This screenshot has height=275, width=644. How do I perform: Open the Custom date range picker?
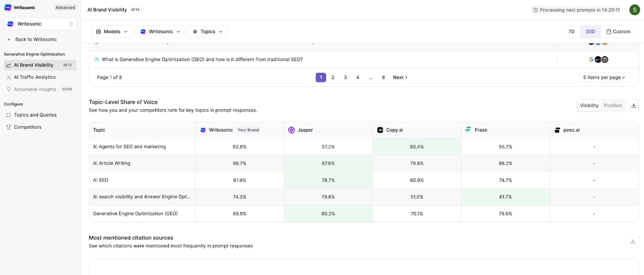(x=618, y=32)
